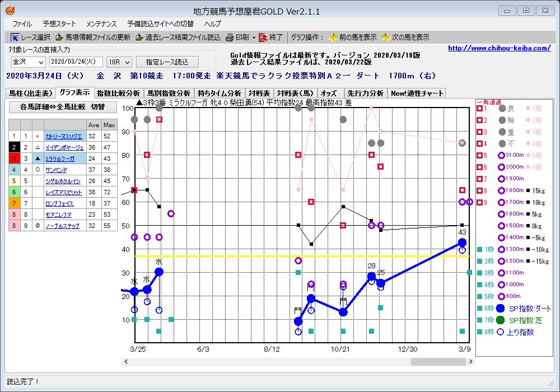Click the 指定レース読込 button
The height and width of the screenshot is (392, 560).
(167, 62)
